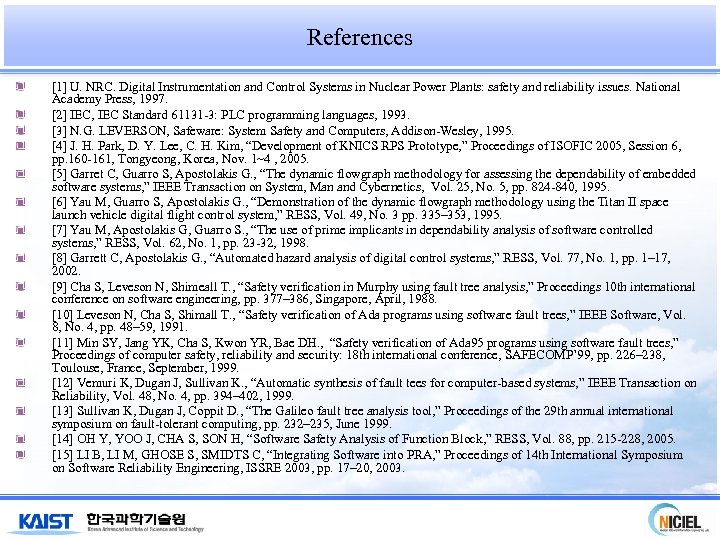Screen dimensions: 720x540
Task: Select reference [2] IEC Standard 61131-3
Action: tap(231, 115)
